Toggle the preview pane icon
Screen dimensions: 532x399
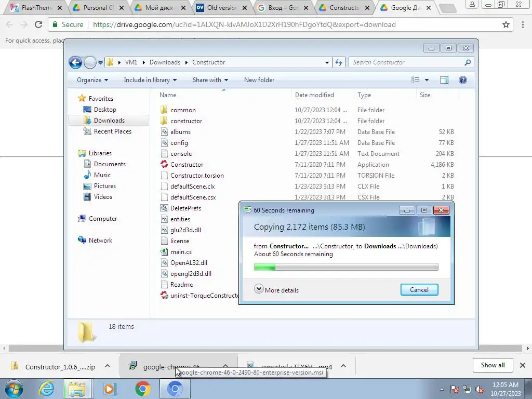444,80
